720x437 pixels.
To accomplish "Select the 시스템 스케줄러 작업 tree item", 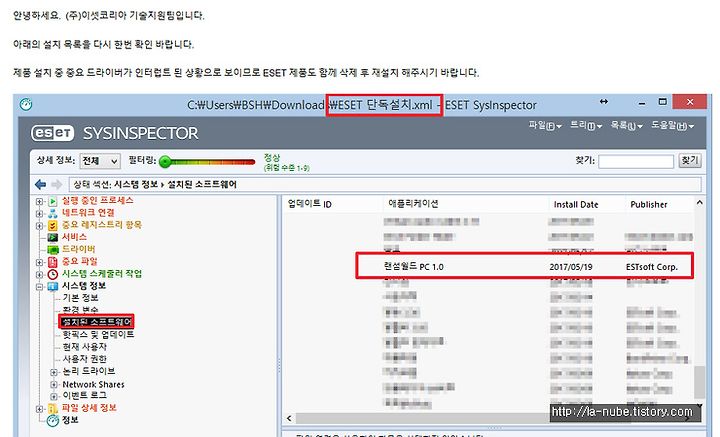I will point(101,274).
